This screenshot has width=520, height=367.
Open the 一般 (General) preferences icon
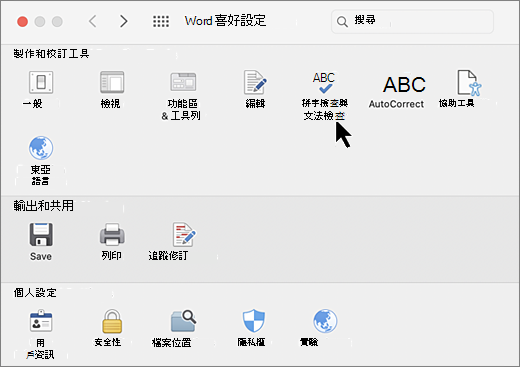click(41, 82)
